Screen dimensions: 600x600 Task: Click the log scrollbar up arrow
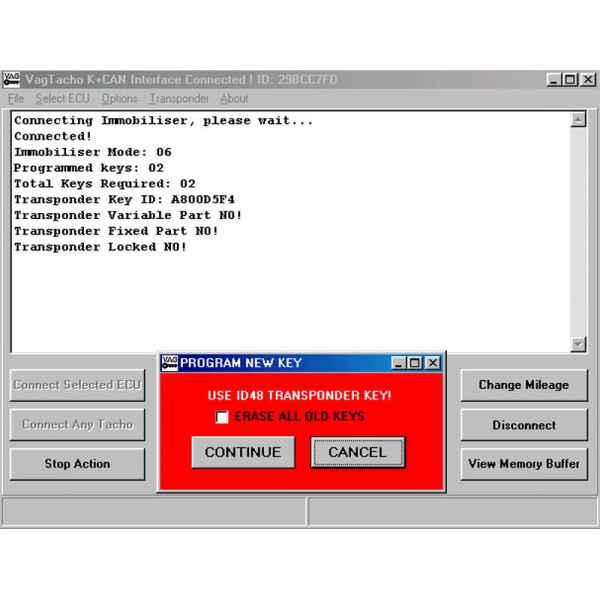[578, 120]
